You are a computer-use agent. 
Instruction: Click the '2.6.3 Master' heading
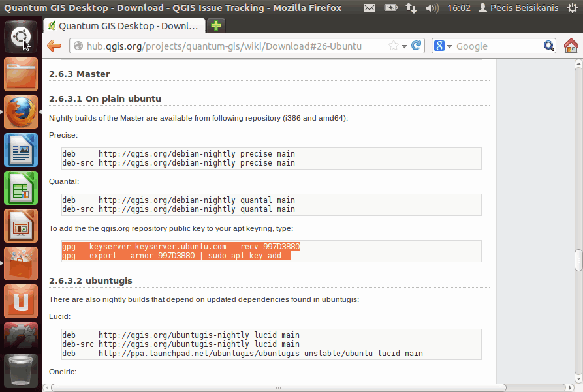pyautogui.click(x=80, y=74)
